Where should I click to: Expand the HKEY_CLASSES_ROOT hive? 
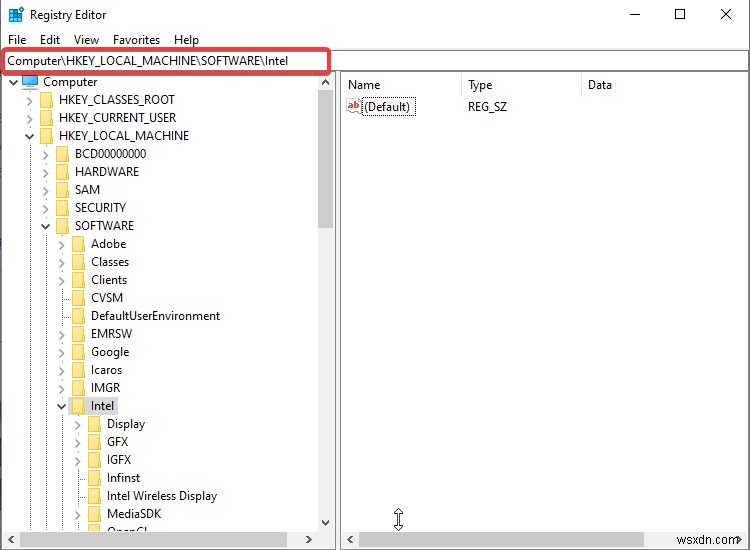(x=30, y=100)
